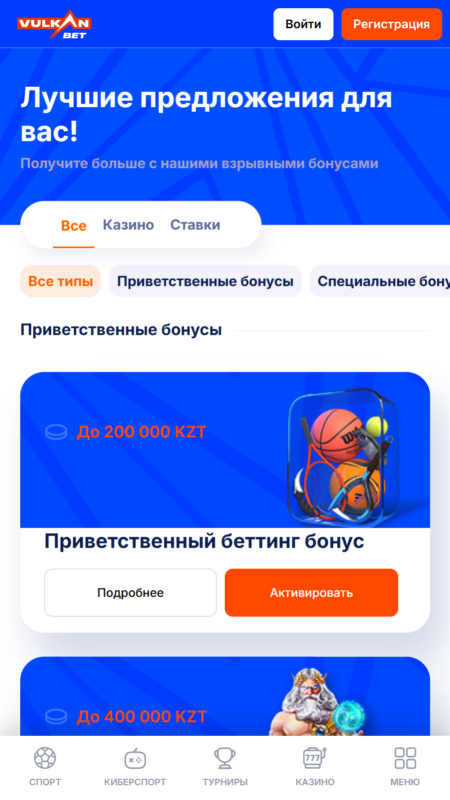Filter by Приветственные бонусы chip
Screen dimensions: 450x800
coord(205,281)
